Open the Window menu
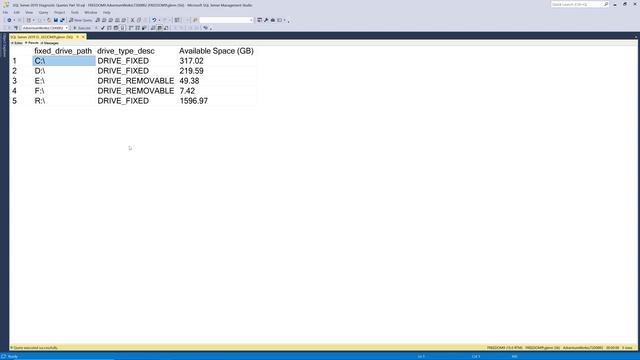Screen dimensions: 640x360 91,12
